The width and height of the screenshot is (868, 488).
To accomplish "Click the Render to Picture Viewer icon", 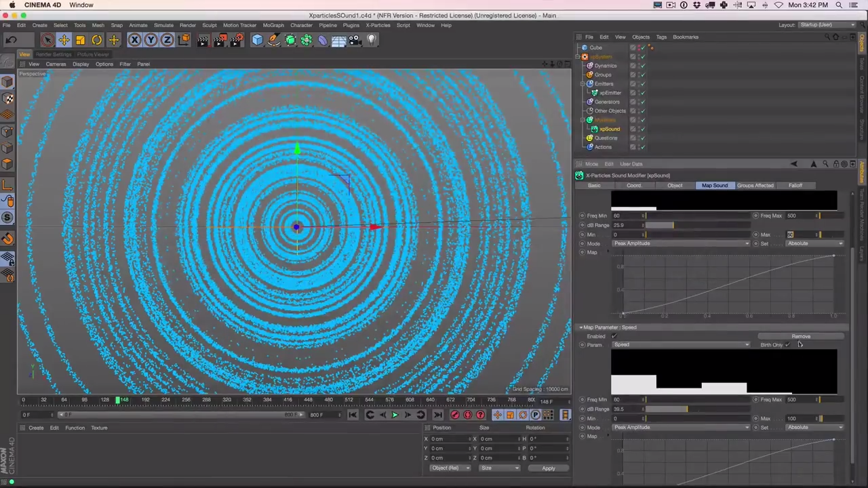I will [x=220, y=40].
